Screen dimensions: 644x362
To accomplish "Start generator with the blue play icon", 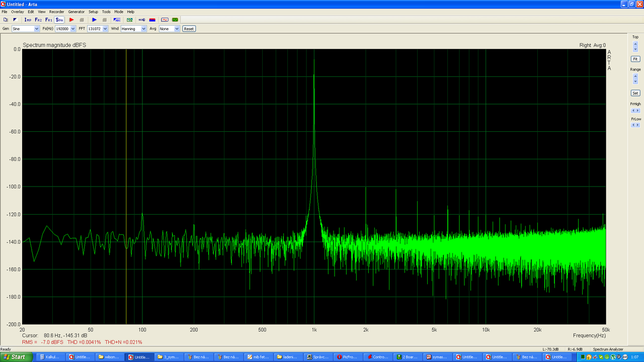I will [94, 20].
